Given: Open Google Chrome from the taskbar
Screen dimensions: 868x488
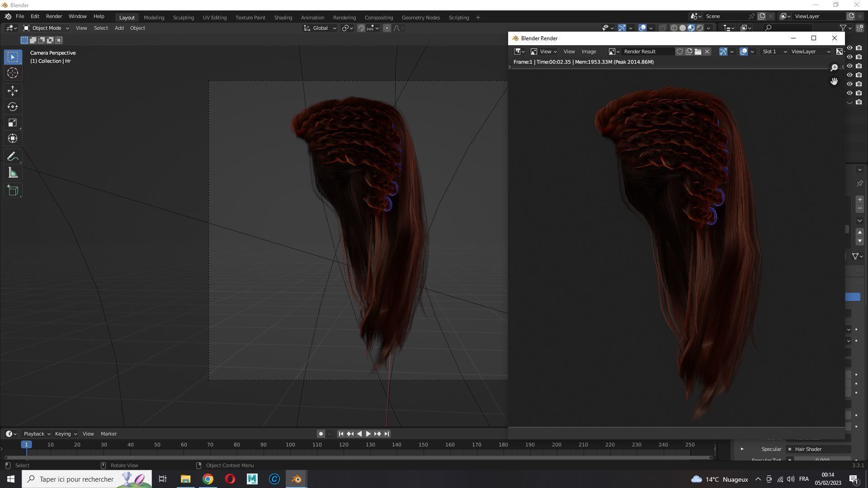Looking at the screenshot, I should tap(208, 479).
